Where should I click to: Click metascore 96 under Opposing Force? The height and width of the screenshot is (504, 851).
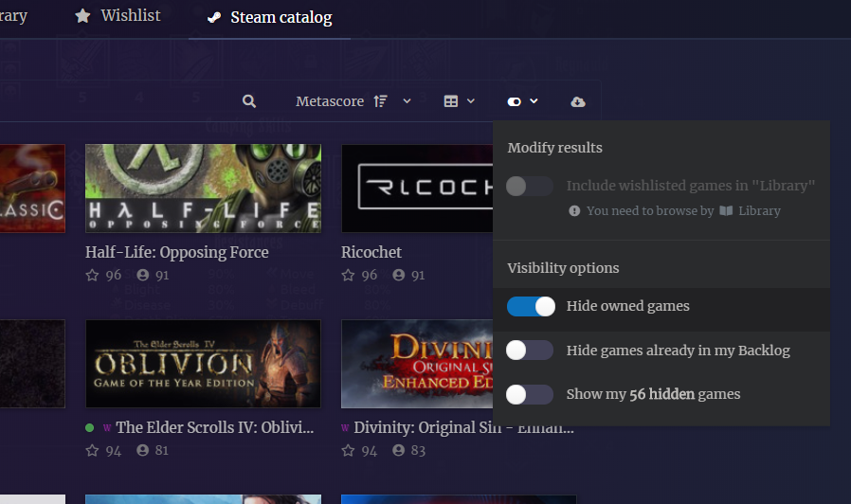coord(114,276)
